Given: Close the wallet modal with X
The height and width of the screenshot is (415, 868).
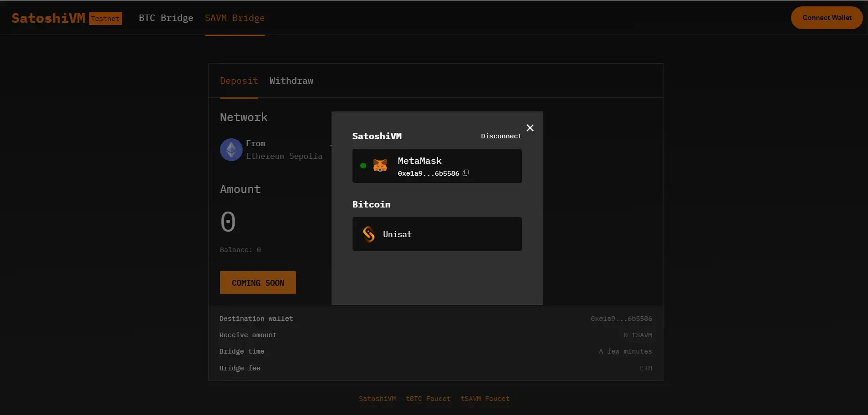Looking at the screenshot, I should point(530,128).
